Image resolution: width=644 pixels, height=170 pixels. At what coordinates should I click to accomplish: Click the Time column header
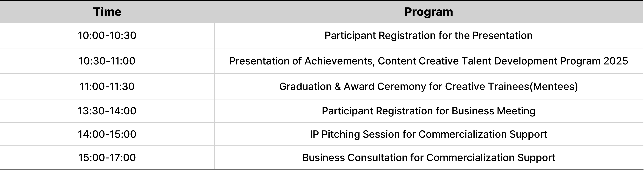coord(107,12)
